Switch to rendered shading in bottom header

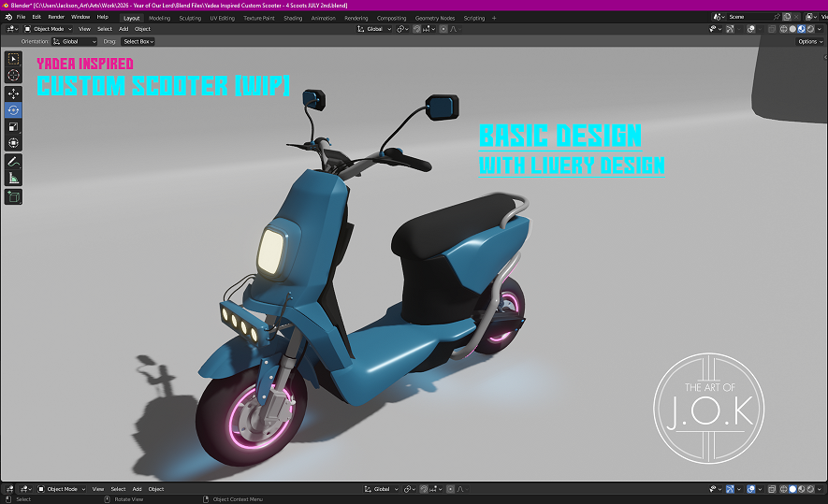click(x=810, y=489)
